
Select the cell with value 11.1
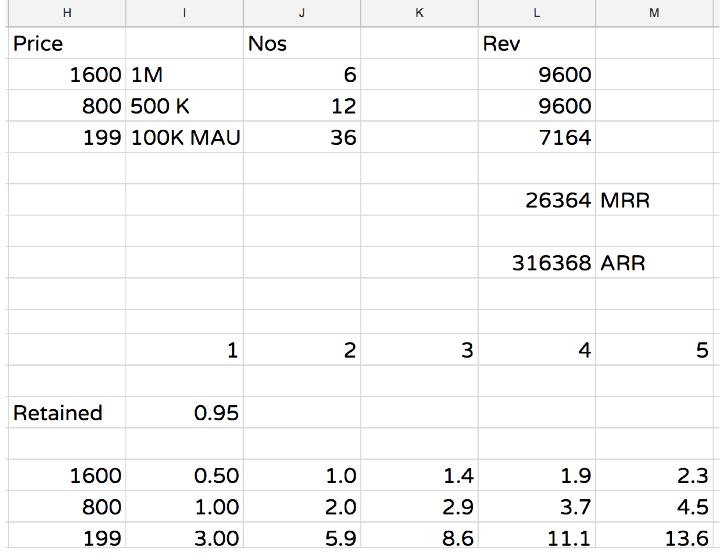pyautogui.click(x=537, y=536)
